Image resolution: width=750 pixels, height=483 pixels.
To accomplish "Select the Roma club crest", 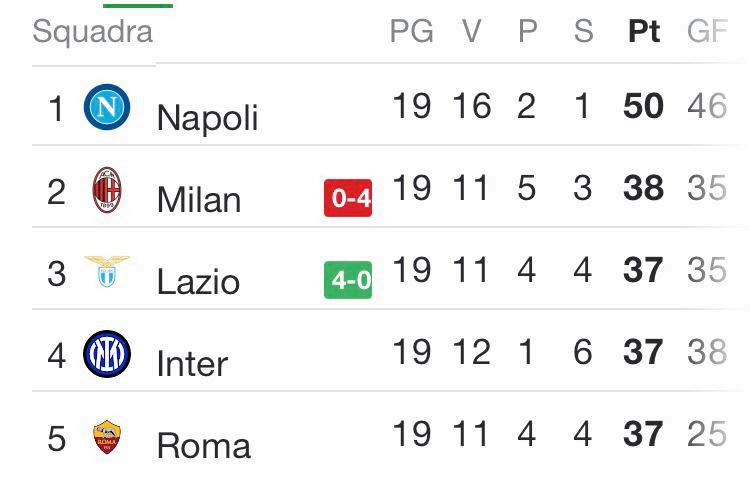I will pyautogui.click(x=107, y=437).
